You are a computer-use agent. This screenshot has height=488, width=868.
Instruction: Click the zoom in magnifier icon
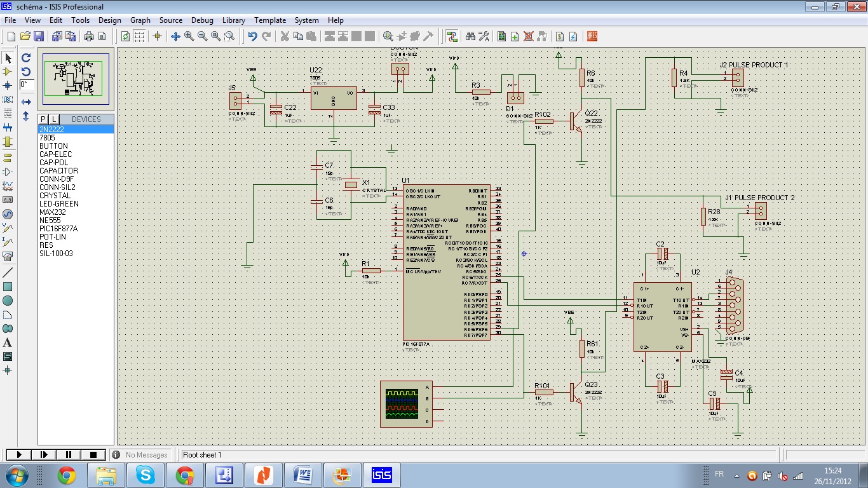click(x=189, y=36)
